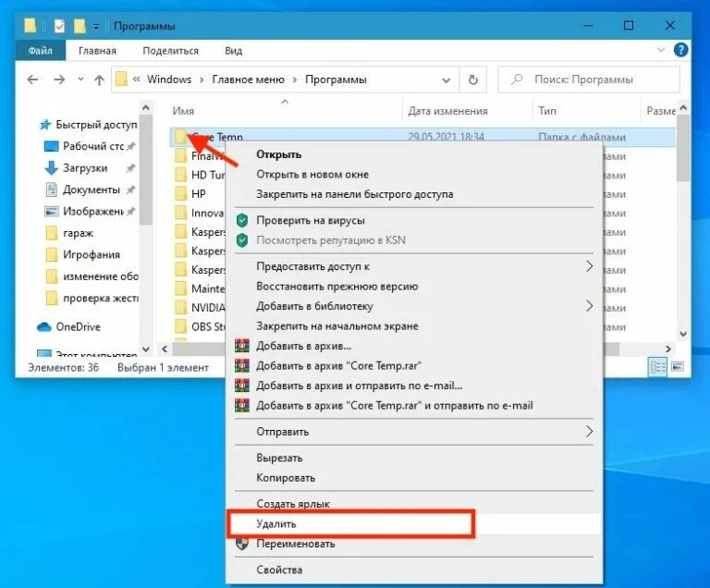710x588 pixels.
Task: Open the quick access toolbar dropdown
Action: pyautogui.click(x=96, y=27)
